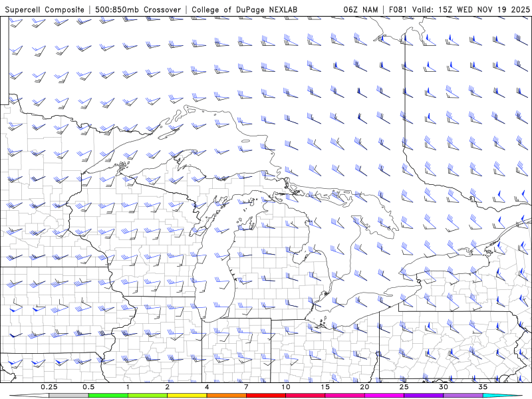532x399 pixels.
Task: Click the legend value 20
Action: [364, 387]
